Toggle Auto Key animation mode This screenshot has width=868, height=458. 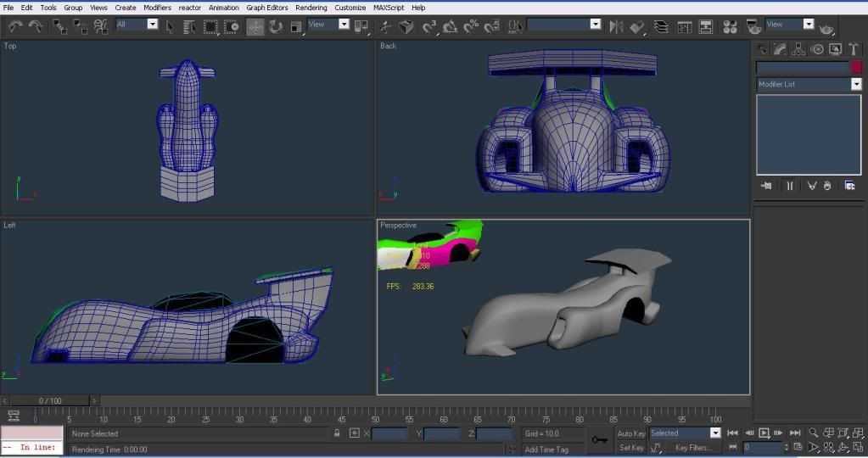(631, 433)
